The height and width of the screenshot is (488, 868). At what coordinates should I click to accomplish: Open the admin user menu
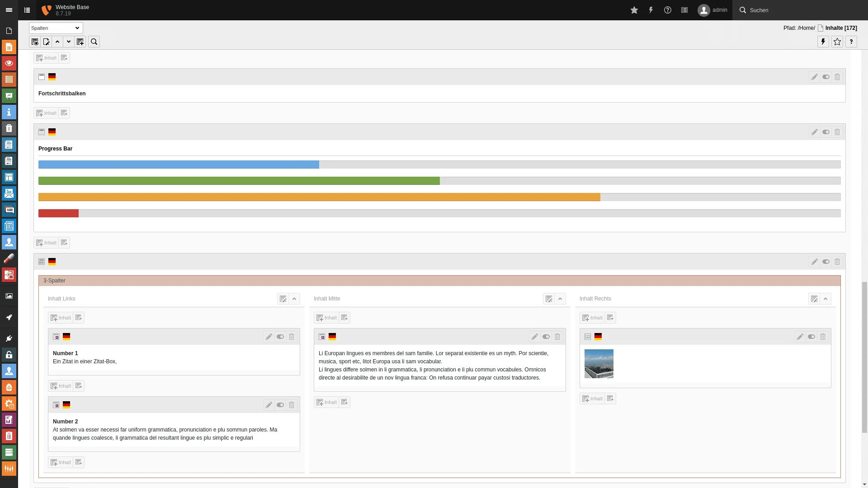712,9
